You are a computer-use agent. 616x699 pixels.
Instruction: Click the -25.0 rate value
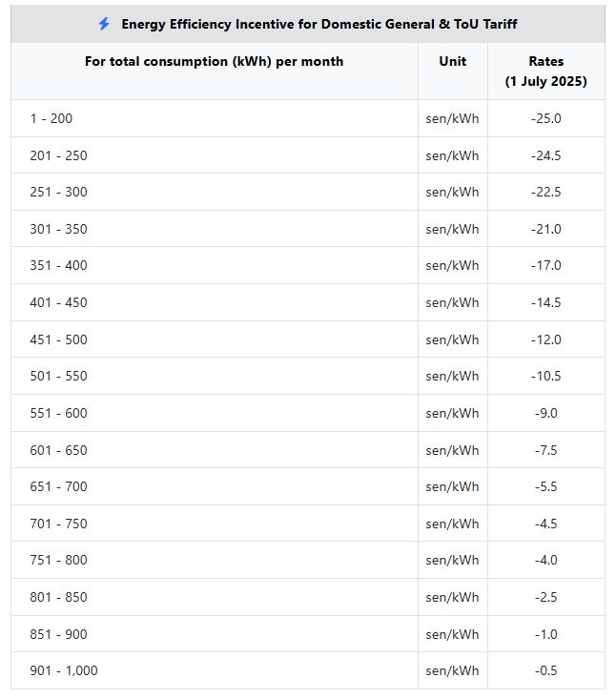[545, 118]
